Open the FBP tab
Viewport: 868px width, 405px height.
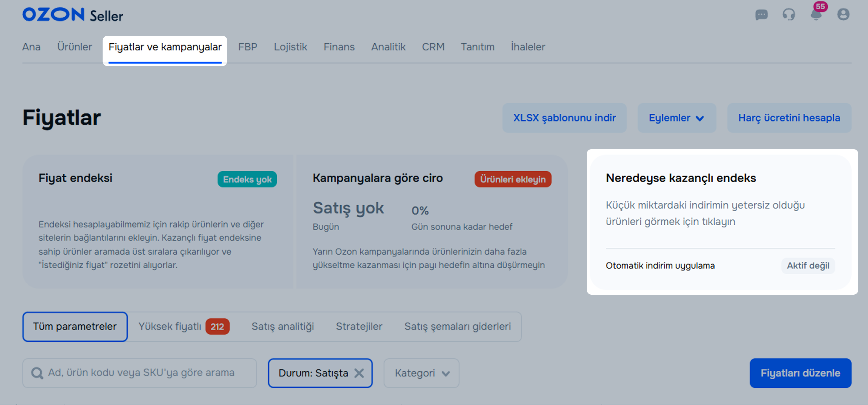point(248,47)
